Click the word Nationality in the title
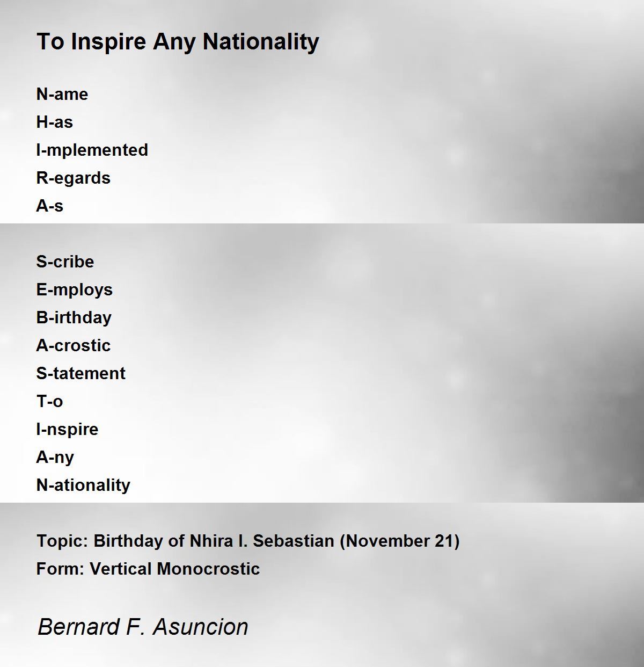 coord(261,42)
